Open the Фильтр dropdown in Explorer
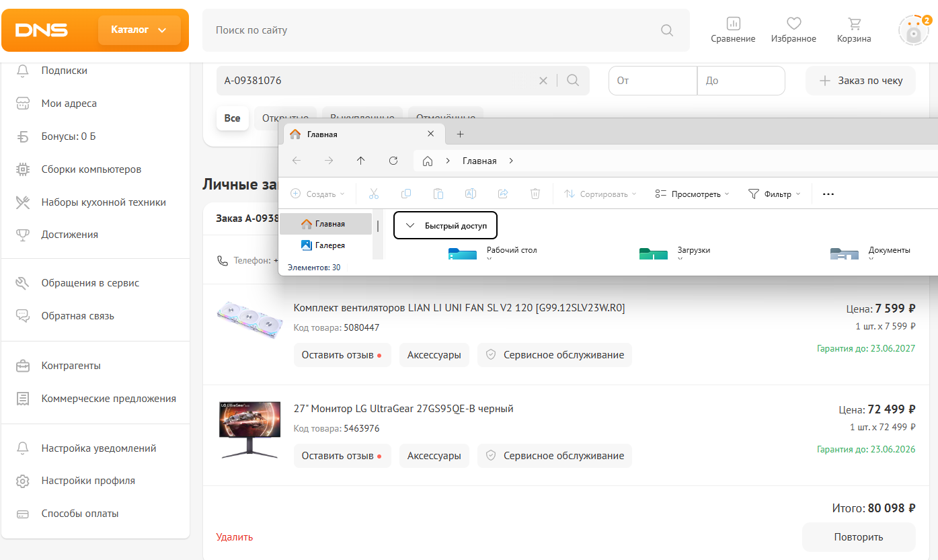This screenshot has height=560, width=938. (775, 194)
